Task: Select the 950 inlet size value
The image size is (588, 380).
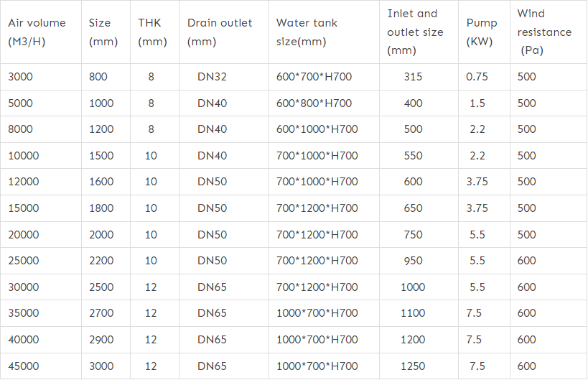Action: click(x=413, y=261)
